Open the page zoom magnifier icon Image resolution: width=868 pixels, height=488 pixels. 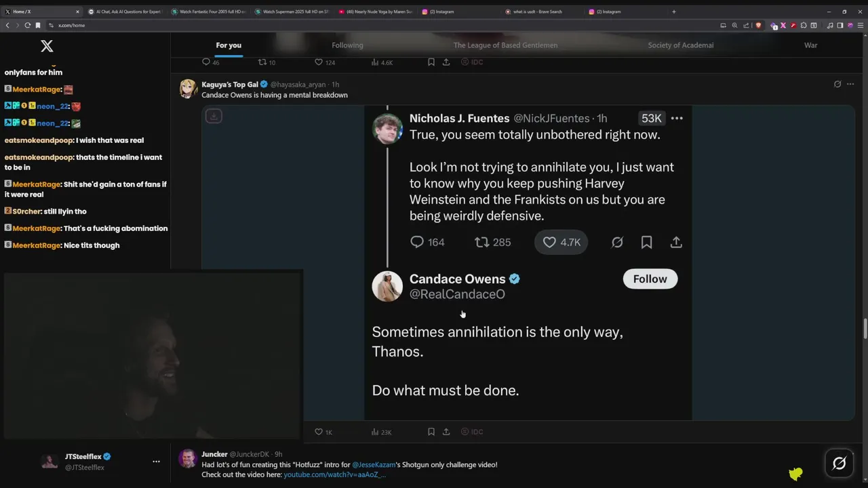click(x=734, y=25)
